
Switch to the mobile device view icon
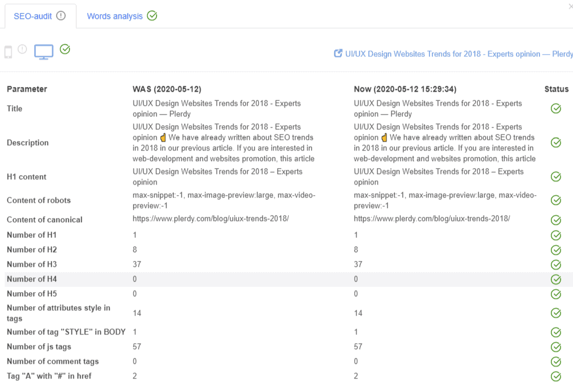pos(8,52)
